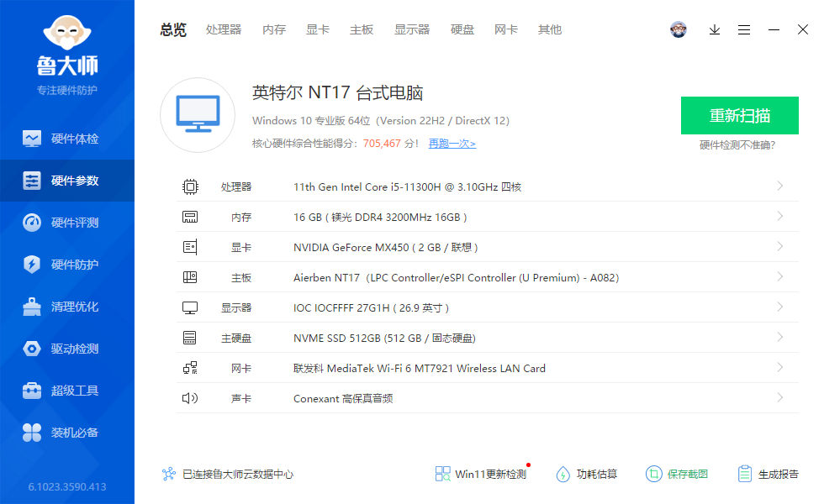
Task: Click the 主硬盘 disk icon
Action: [x=190, y=338]
